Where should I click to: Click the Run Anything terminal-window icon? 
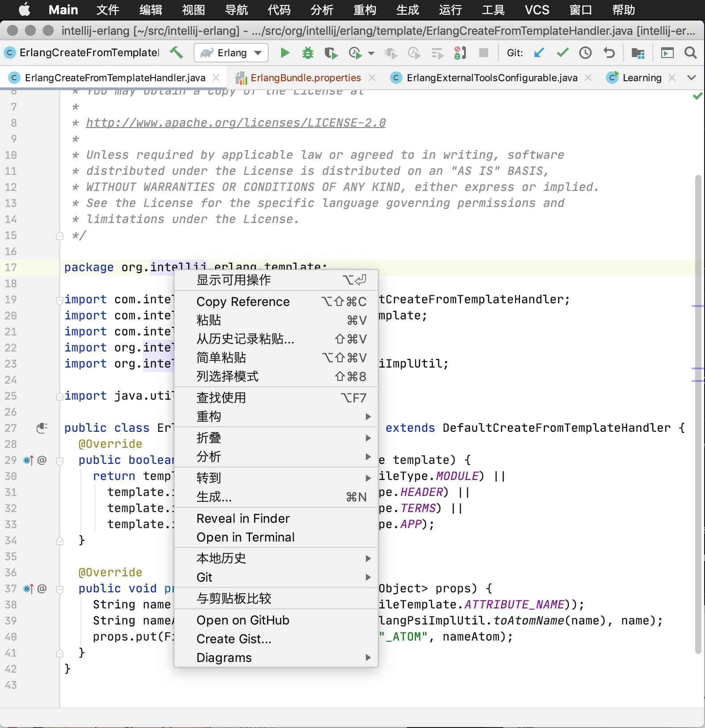tap(667, 53)
